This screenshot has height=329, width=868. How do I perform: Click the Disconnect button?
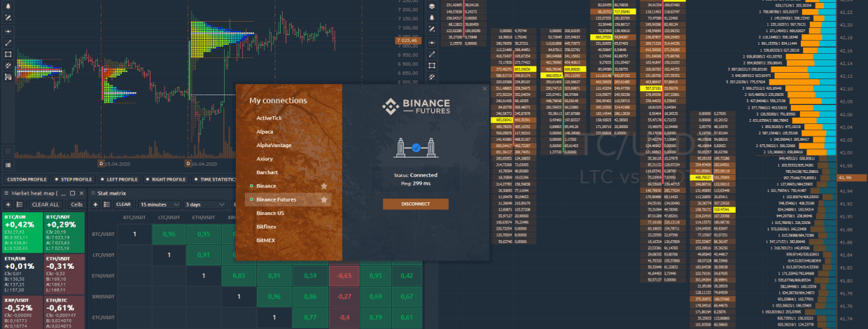[415, 204]
